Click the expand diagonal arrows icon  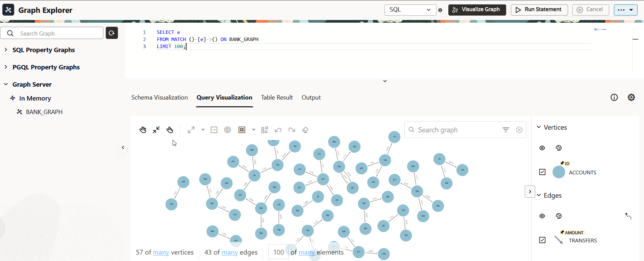tap(191, 130)
